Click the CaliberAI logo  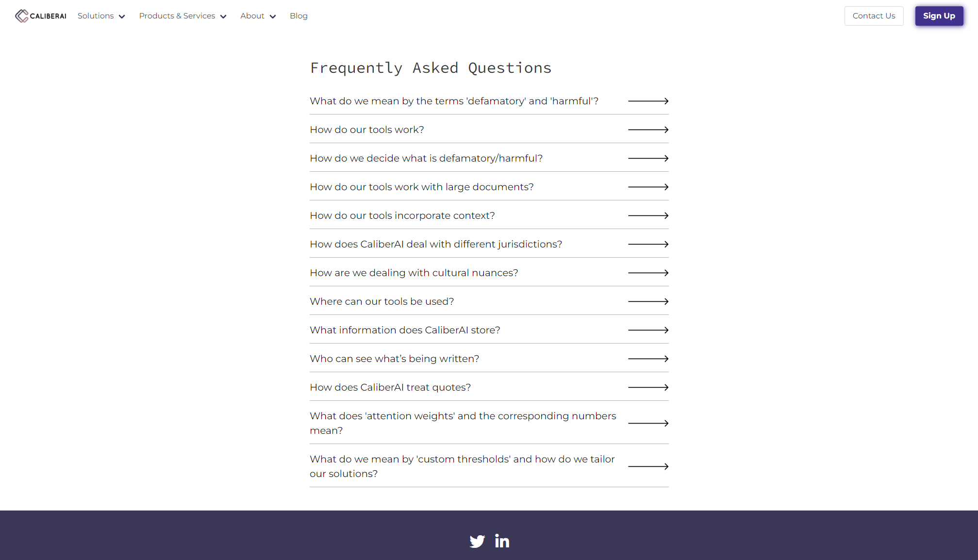(41, 16)
